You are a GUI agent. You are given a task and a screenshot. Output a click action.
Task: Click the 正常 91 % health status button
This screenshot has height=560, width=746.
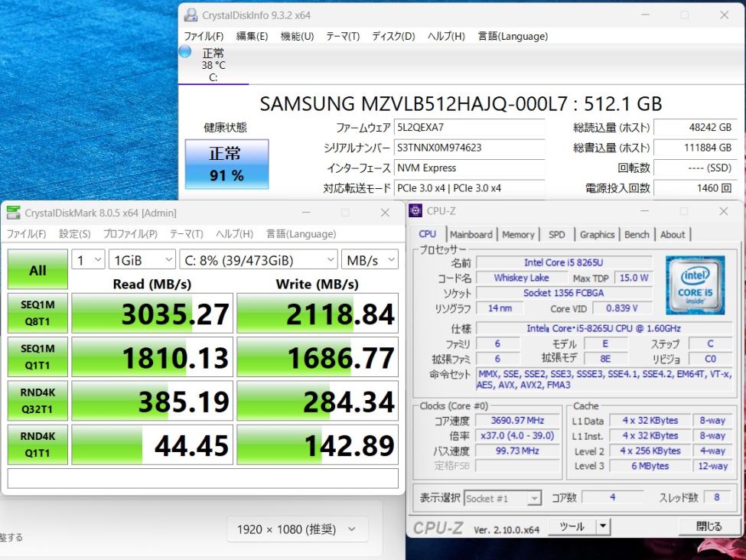[227, 164]
